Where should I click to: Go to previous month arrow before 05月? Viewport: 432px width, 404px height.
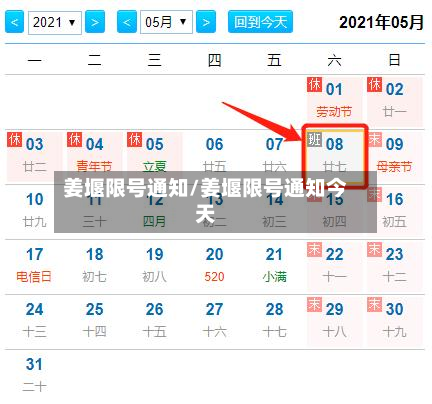(127, 22)
